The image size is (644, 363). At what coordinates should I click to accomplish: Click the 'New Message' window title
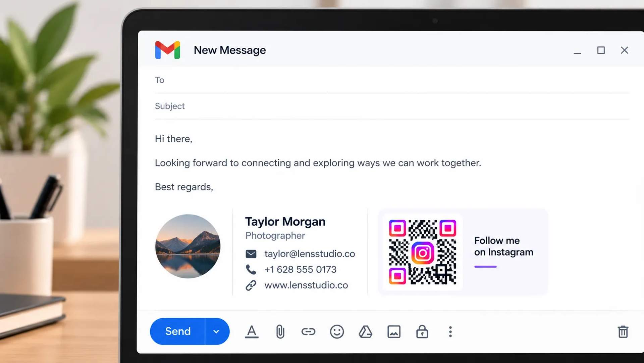click(230, 50)
